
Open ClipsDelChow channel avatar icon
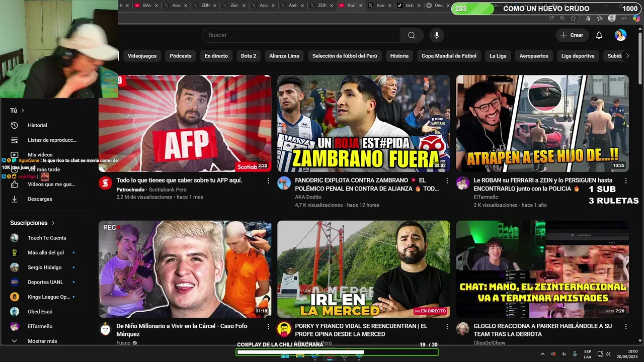coord(463,329)
